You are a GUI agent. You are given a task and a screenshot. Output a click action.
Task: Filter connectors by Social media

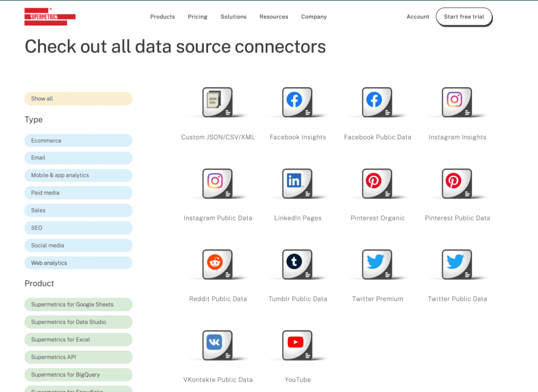79,246
